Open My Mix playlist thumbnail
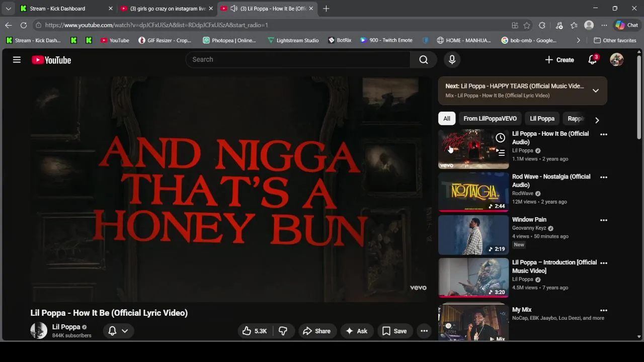Screen dimensions: 644x362 click(473, 322)
